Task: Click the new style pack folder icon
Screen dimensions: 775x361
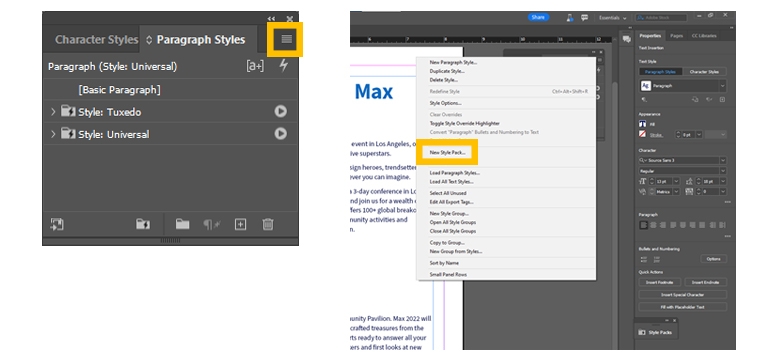Action: tap(143, 224)
